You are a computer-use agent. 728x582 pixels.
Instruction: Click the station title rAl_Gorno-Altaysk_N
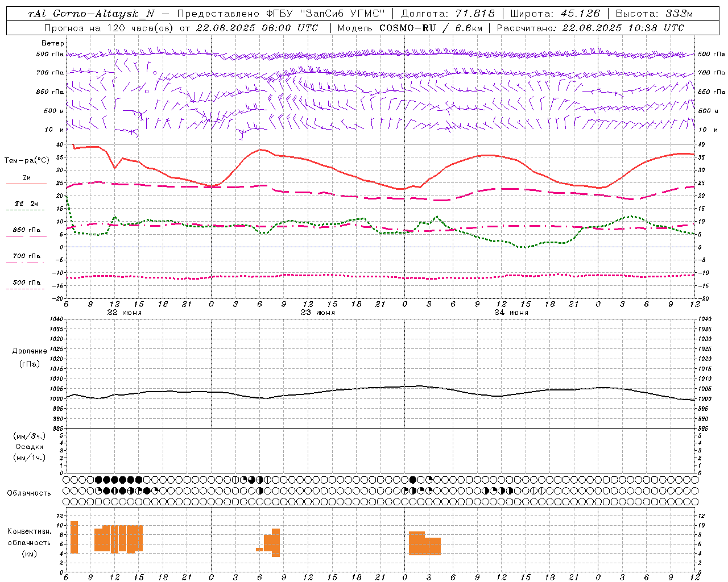click(91, 14)
